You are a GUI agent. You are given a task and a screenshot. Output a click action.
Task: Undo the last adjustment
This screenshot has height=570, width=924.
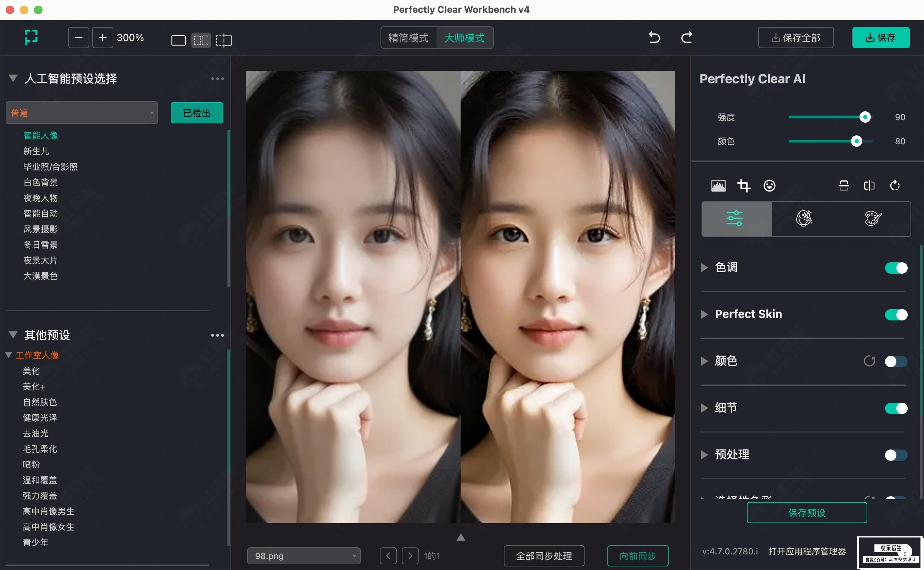coord(655,38)
